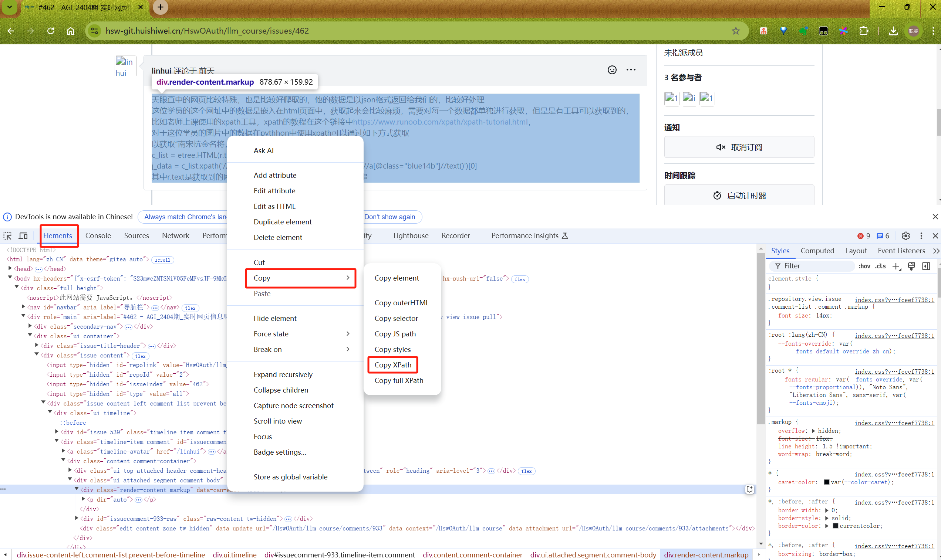Bookmark page with star icon
This screenshot has width=941, height=560.
[x=736, y=31]
